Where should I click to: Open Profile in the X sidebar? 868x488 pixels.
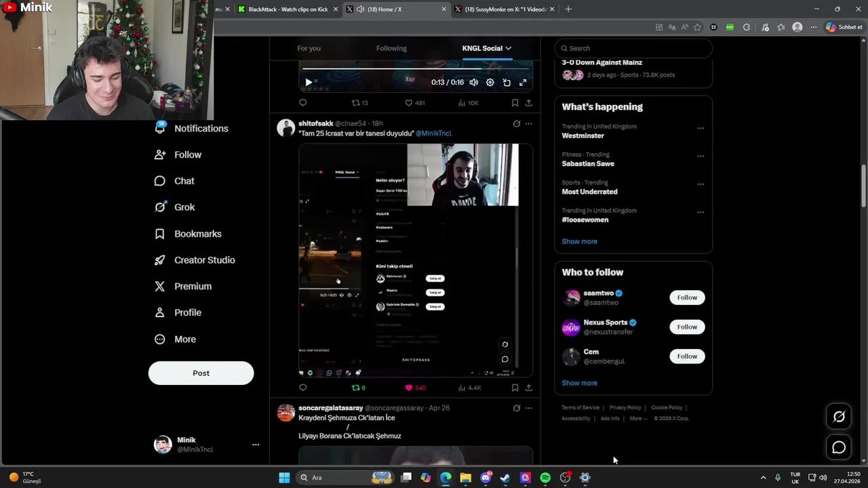click(178, 312)
